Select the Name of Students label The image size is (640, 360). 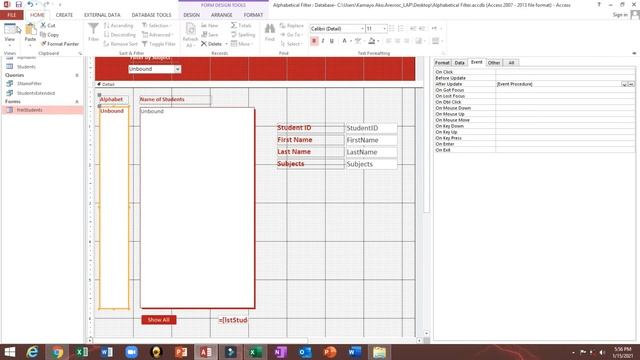175,100
